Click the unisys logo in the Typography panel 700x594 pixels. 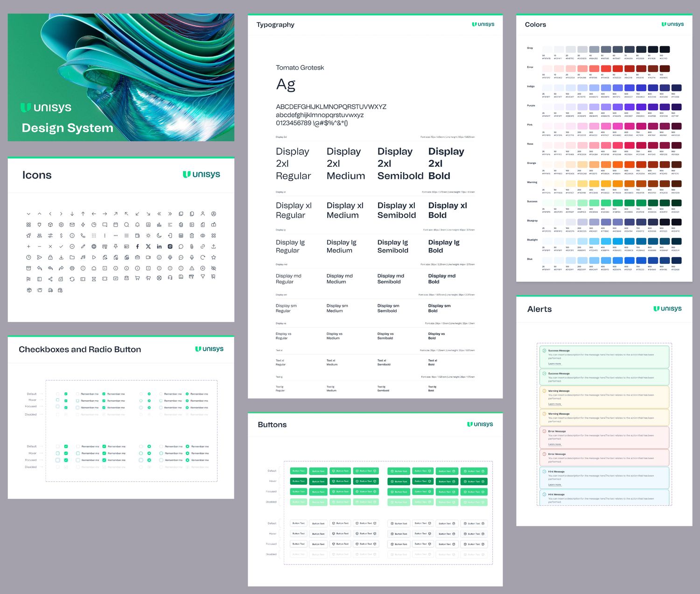point(483,24)
